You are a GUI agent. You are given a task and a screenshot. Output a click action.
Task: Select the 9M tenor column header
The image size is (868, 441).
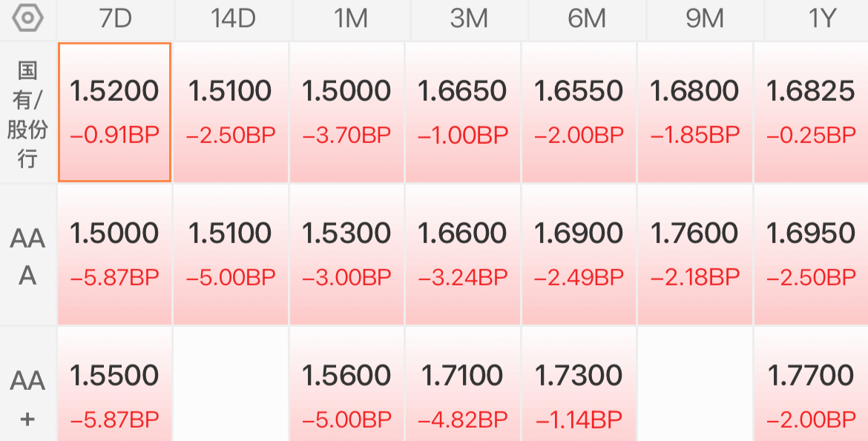click(705, 19)
